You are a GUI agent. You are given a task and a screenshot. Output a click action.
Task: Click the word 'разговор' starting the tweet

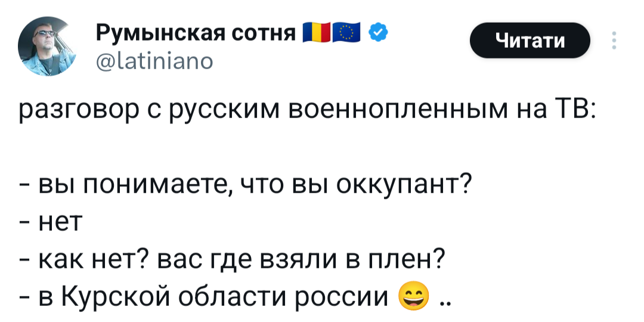pyautogui.click(x=76, y=111)
